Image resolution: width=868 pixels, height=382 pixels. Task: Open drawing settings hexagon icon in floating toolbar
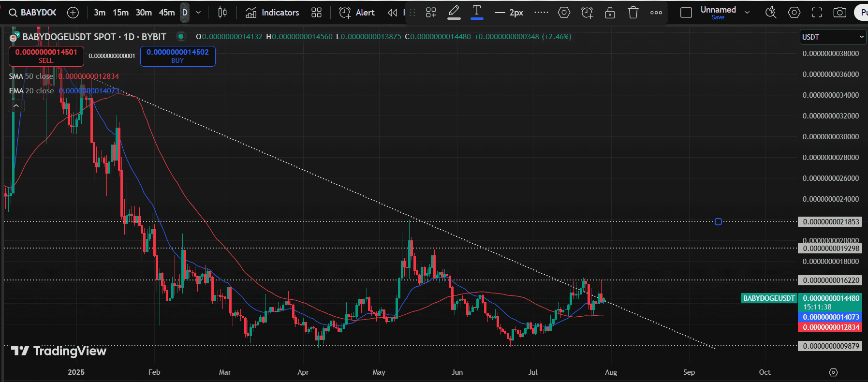564,13
